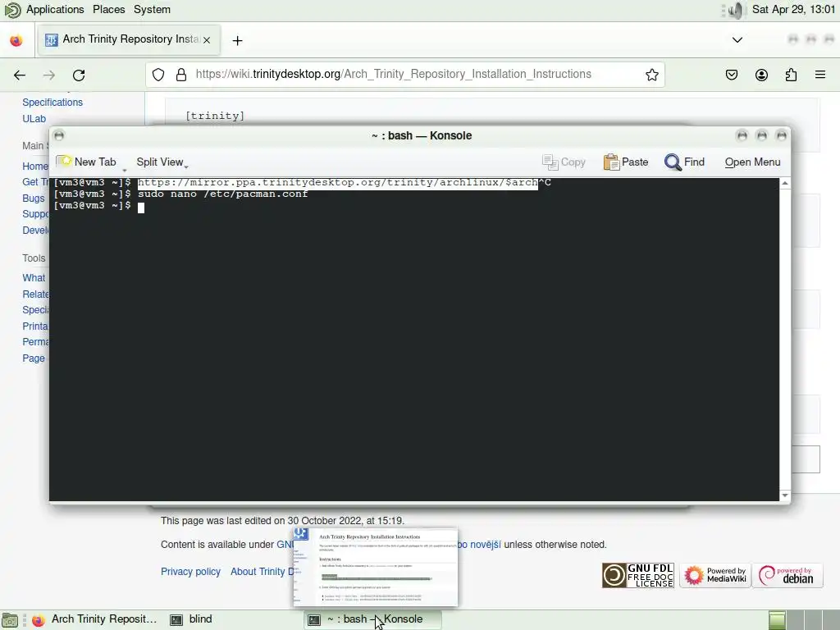Reload the current wiki page

click(x=79, y=75)
